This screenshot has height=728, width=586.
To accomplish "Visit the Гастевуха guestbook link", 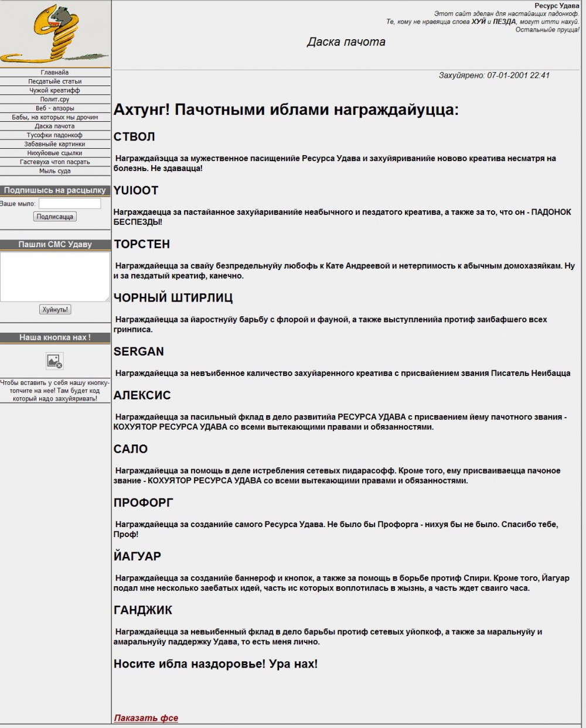I will pos(54,162).
